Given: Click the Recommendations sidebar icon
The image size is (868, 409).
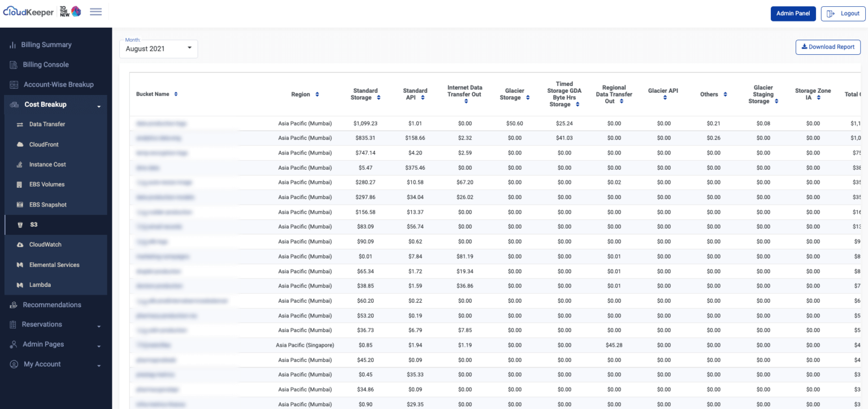Looking at the screenshot, I should [x=12, y=304].
